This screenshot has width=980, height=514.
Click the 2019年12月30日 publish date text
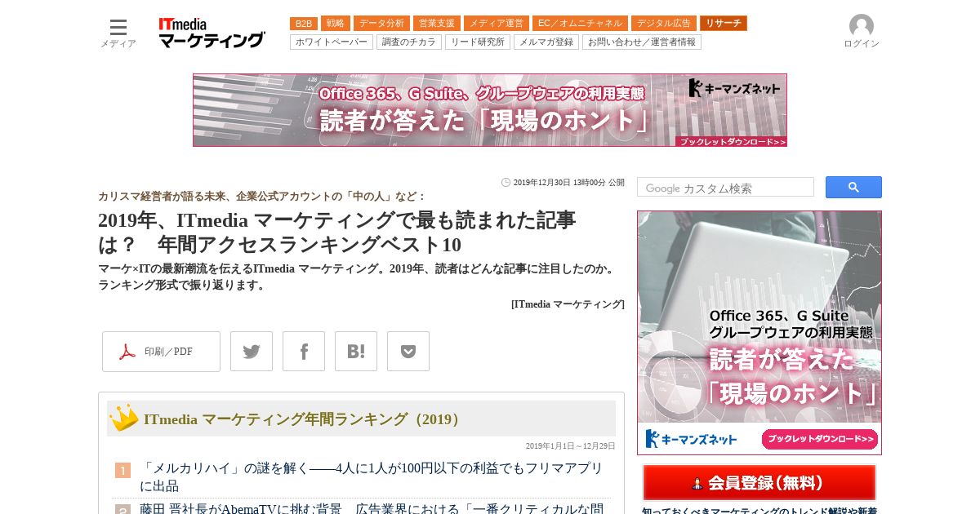[x=568, y=183]
